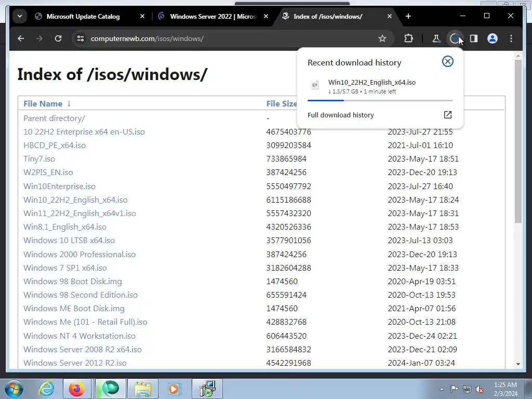Close the Windows Server 2022 tab
Viewport: 532px width, 399px height.
266,16
